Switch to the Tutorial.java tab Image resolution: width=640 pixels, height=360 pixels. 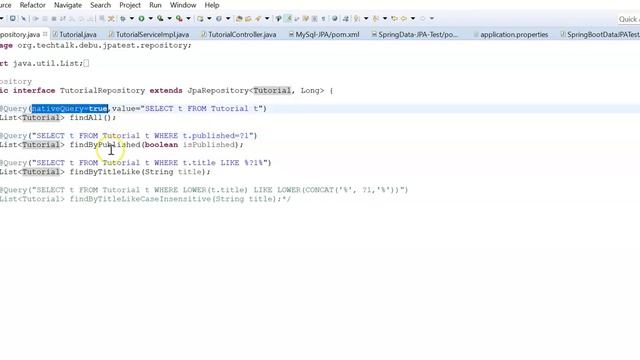pyautogui.click(x=75, y=35)
